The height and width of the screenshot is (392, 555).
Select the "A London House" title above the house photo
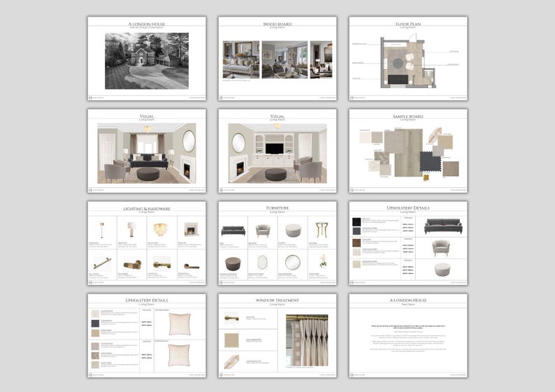click(147, 24)
